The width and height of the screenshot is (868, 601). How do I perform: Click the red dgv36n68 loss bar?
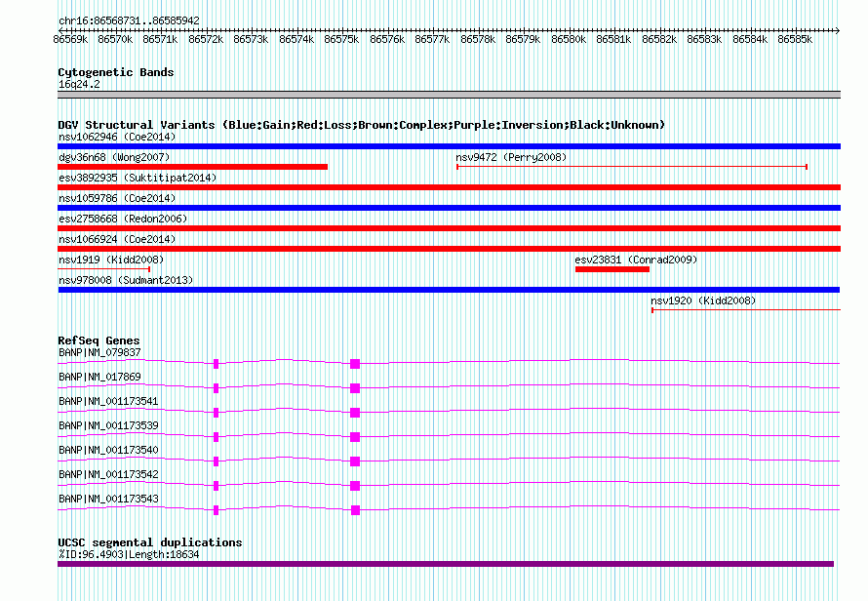tap(193, 167)
